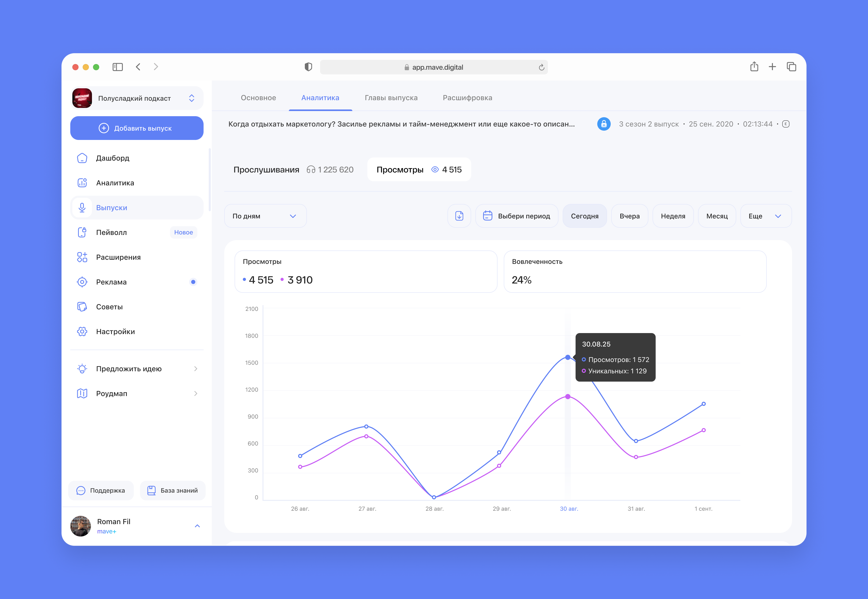
Task: Expand Предложить идею chevron
Action: pos(196,368)
